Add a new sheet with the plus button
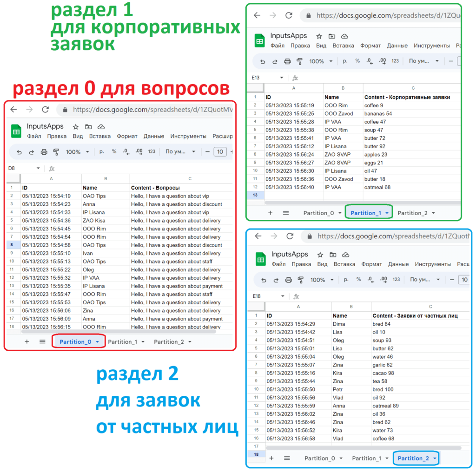Image resolution: width=476 pixels, height=472 pixels. 26,341
